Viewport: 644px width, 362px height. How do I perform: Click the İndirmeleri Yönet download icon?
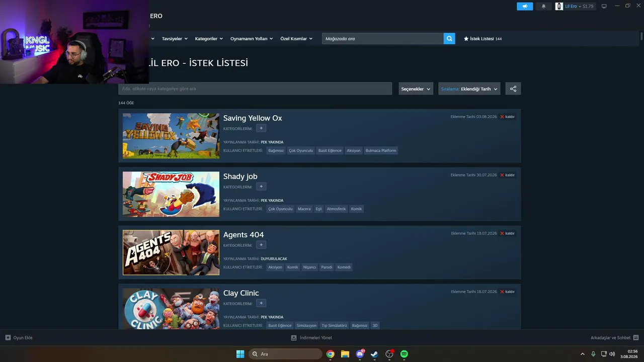pos(294,338)
